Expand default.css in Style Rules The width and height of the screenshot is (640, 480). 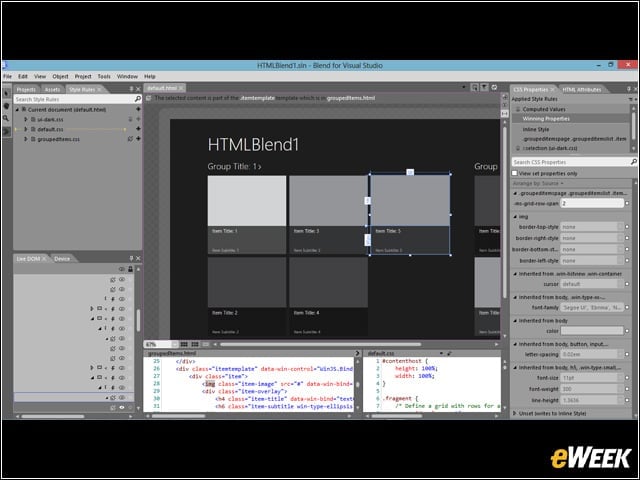click(25, 129)
